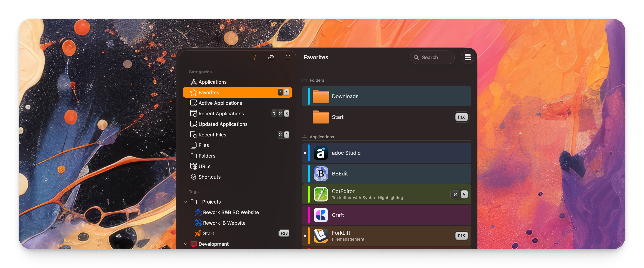Click the Craft app icon
The height and width of the screenshot is (268, 644).
click(x=320, y=215)
